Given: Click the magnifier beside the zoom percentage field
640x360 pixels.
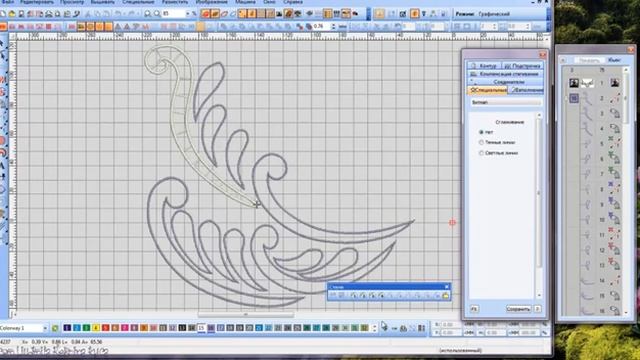Looking at the screenshot, I should [157, 14].
